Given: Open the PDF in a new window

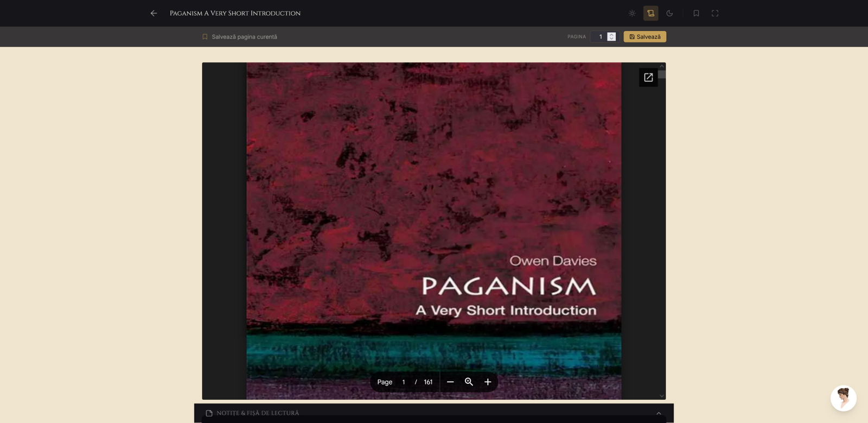Looking at the screenshot, I should [x=648, y=78].
